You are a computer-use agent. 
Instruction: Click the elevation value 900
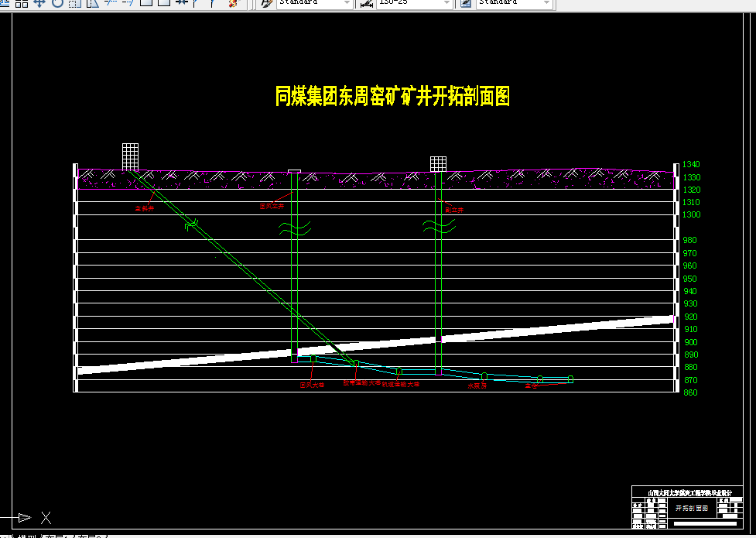pyautogui.click(x=690, y=343)
